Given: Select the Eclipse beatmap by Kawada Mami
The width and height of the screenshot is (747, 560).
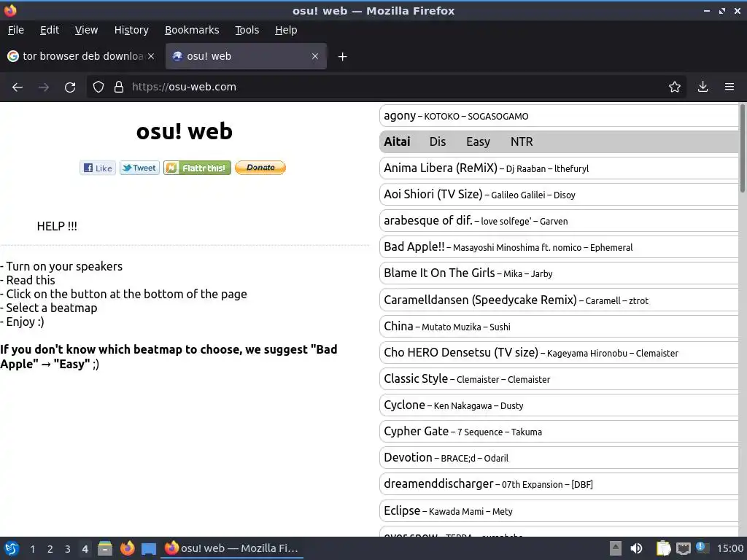Looking at the screenshot, I should click(559, 510).
